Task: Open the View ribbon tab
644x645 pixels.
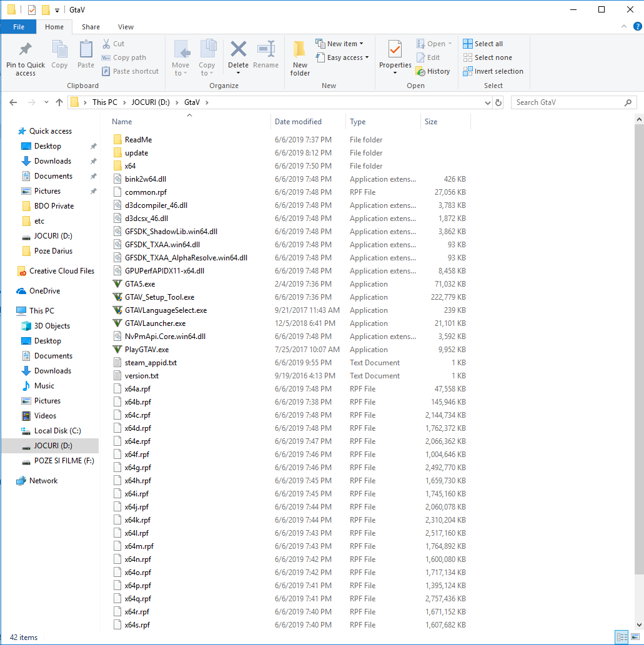Action: coord(126,27)
